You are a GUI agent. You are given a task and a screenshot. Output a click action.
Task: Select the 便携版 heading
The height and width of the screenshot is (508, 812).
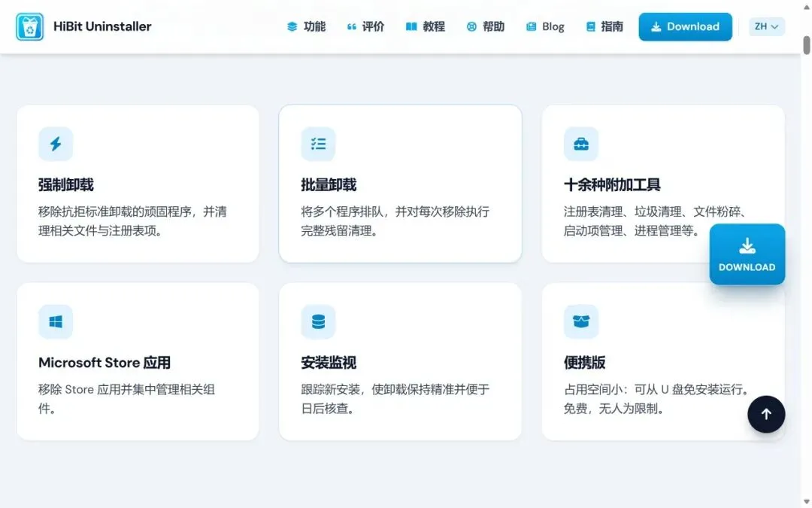pos(584,362)
